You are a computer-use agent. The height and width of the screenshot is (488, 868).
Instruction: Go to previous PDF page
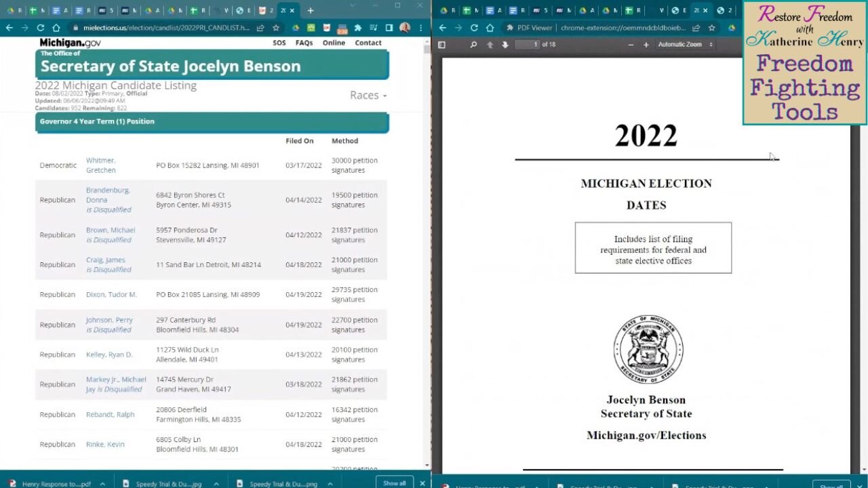click(x=490, y=45)
